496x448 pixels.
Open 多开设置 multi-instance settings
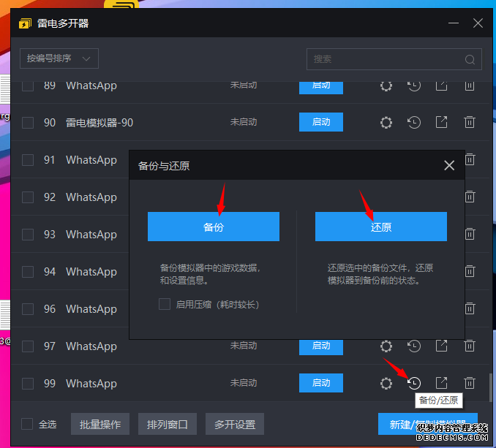coord(234,424)
